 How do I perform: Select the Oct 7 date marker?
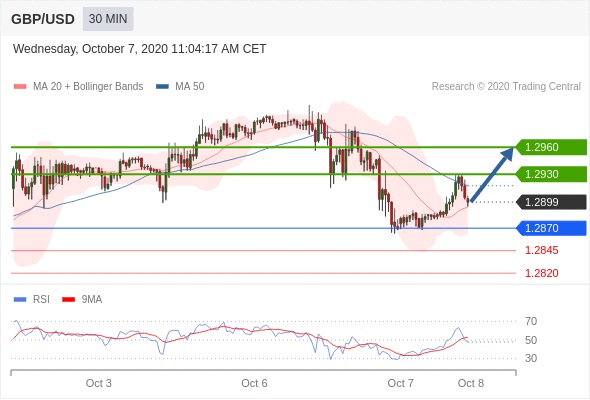coord(400,383)
